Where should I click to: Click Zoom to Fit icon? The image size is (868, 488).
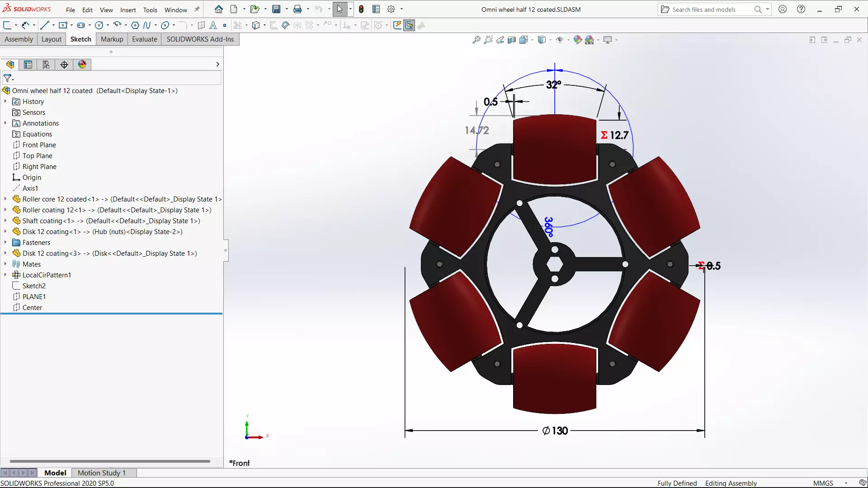[476, 40]
